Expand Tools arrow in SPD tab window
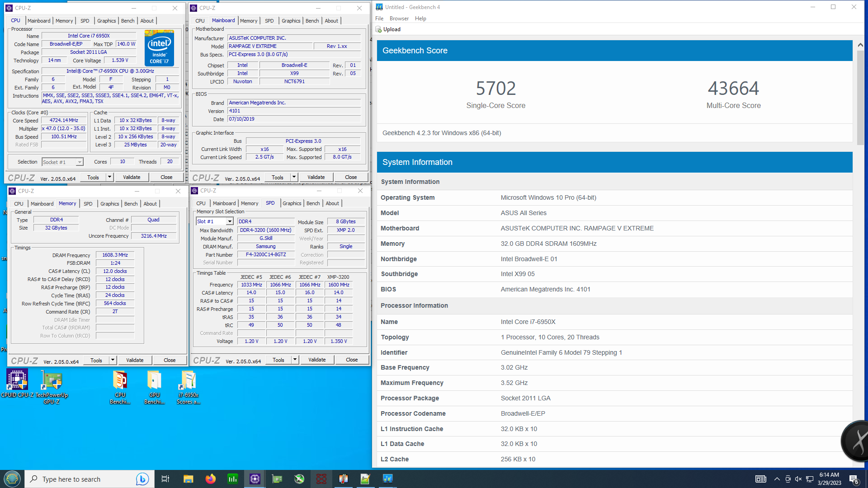 pos(295,360)
